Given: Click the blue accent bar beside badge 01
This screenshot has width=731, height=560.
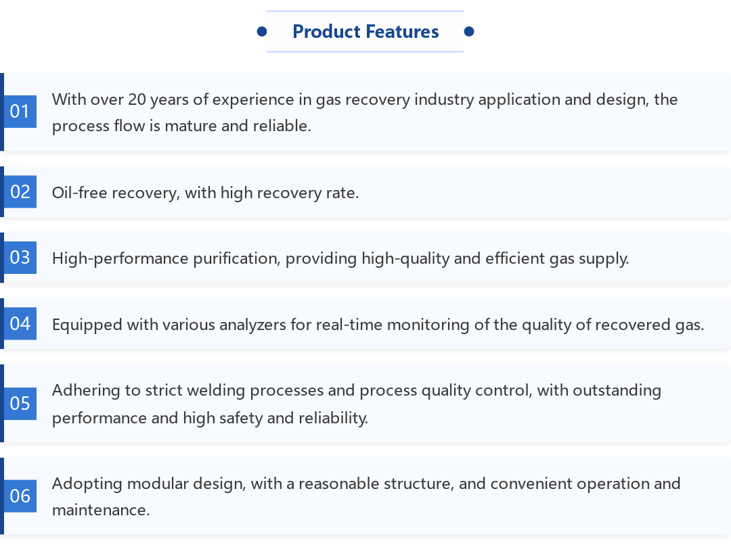Looking at the screenshot, I should (2, 112).
